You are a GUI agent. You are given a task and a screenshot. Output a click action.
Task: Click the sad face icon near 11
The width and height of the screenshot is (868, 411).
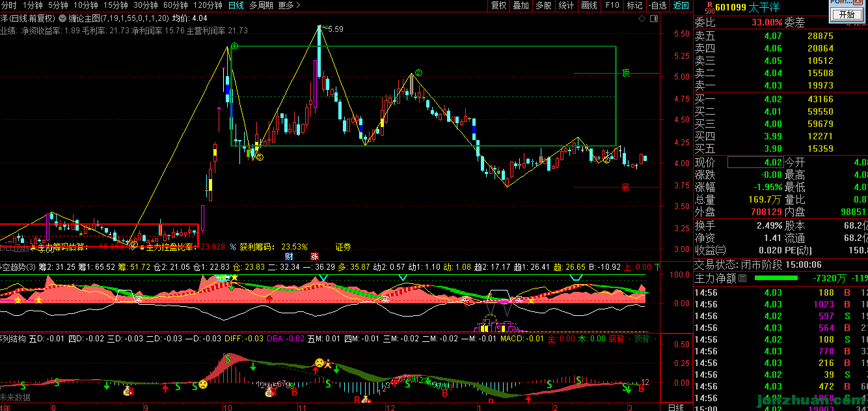319,363
